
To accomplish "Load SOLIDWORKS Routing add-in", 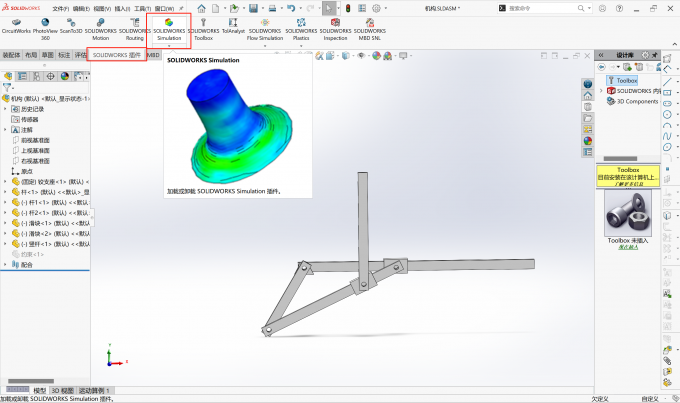I will [135, 29].
